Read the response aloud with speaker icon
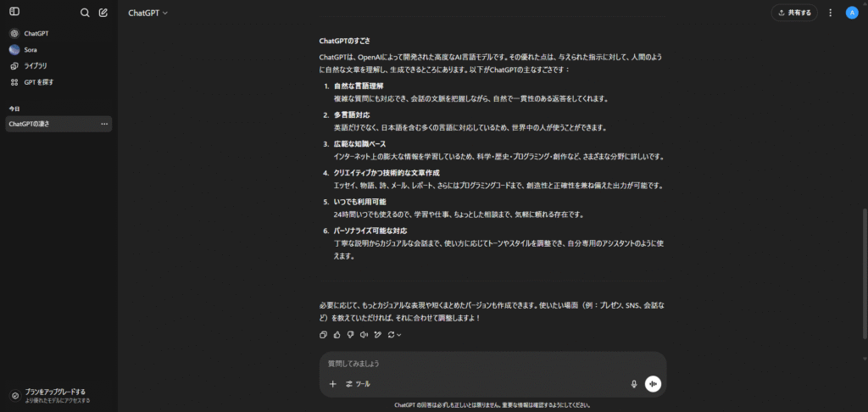 pyautogui.click(x=364, y=335)
